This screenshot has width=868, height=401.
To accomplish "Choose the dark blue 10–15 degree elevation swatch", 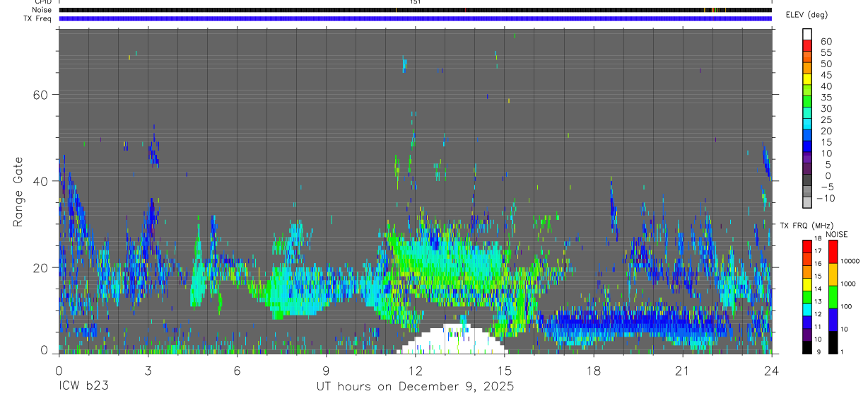I will click(807, 147).
